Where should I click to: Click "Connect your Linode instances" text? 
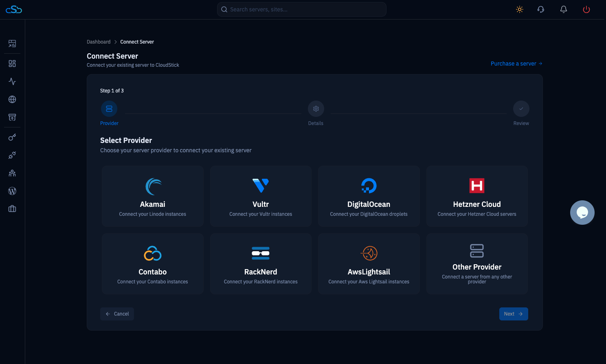coord(153,214)
